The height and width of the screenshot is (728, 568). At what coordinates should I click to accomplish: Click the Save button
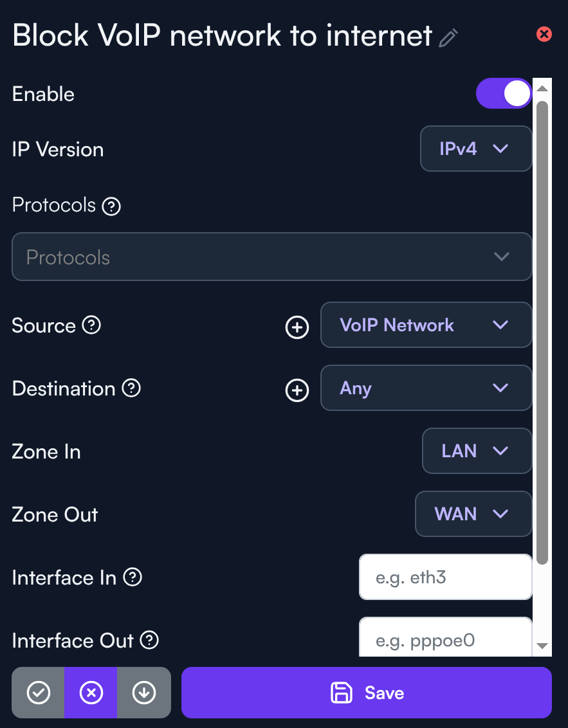(x=366, y=693)
